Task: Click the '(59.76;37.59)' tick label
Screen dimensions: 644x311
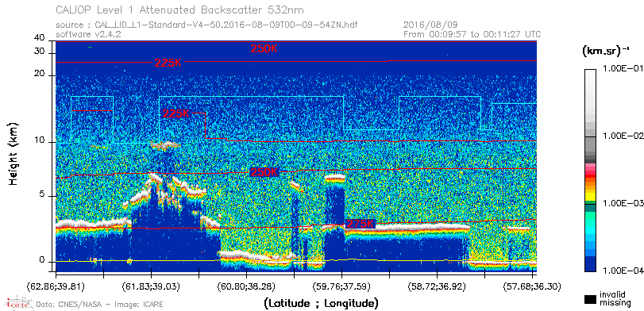Action: [x=341, y=286]
